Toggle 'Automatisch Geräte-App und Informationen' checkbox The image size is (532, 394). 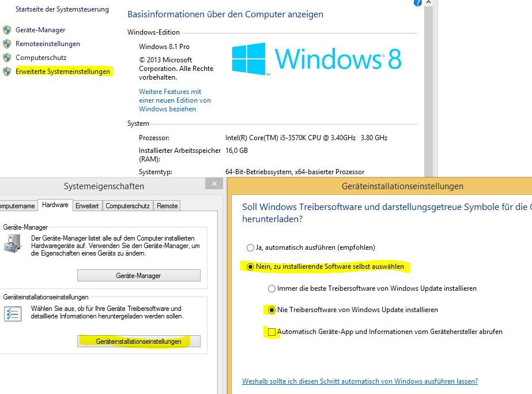(x=271, y=332)
